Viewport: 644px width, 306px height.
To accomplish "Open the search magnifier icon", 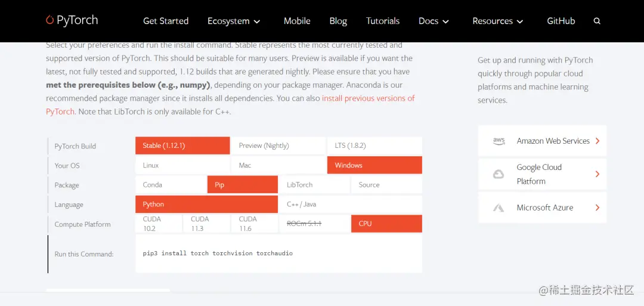I will tap(597, 21).
